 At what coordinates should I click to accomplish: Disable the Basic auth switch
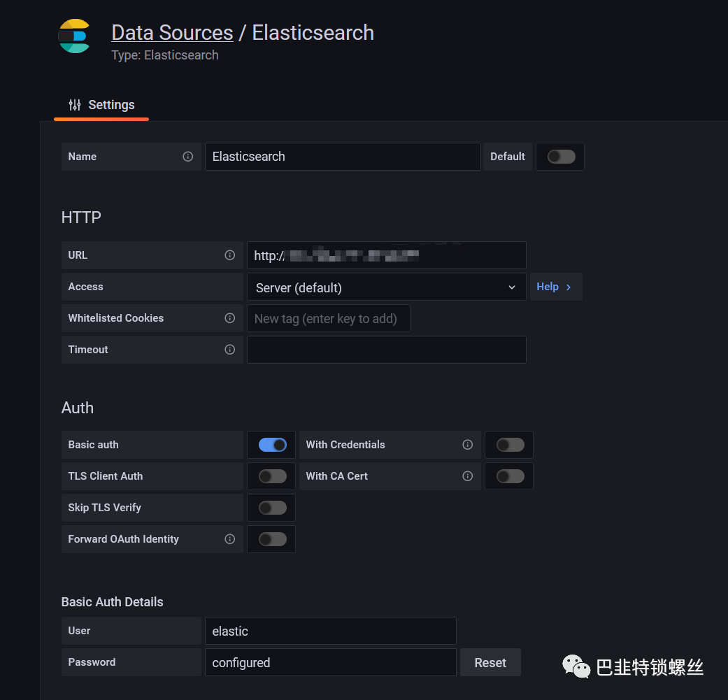coord(273,445)
